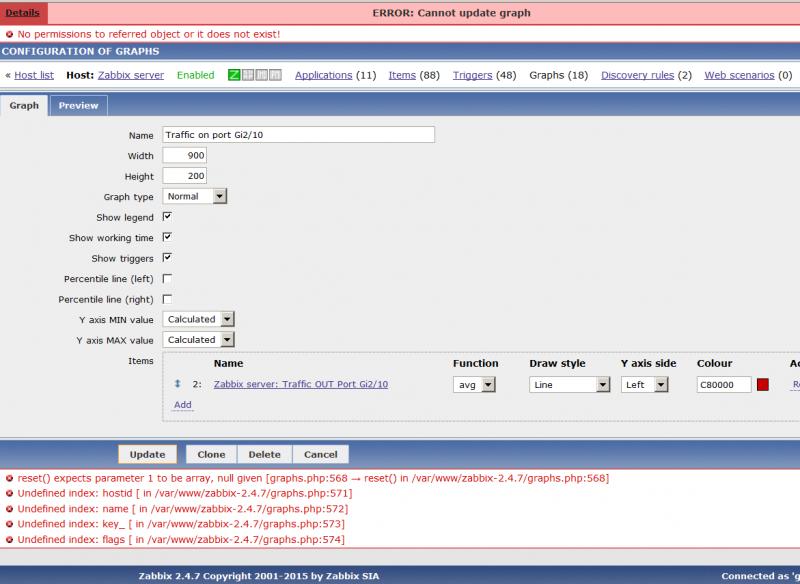
Task: Open the Zabbix server host link
Action: 131,75
